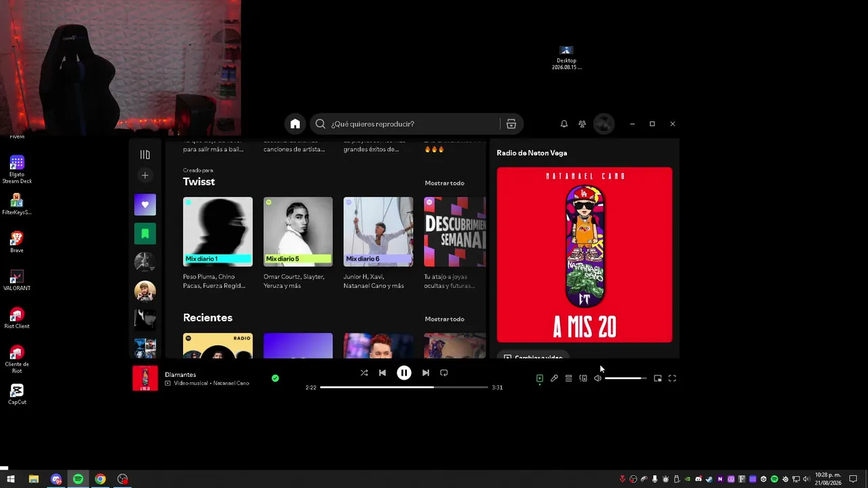Select the VALORANT desktop shortcut
Viewport: 868px width, 488px height.
[x=17, y=280]
